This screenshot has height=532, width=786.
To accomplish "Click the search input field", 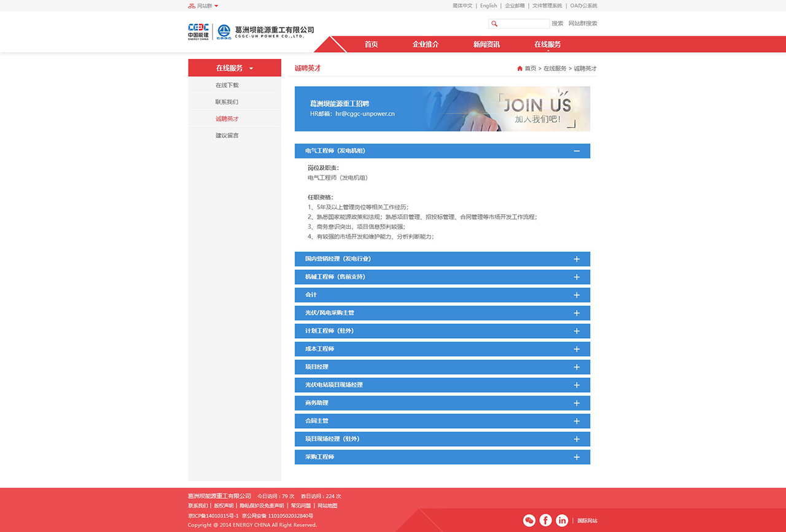I will (523, 24).
